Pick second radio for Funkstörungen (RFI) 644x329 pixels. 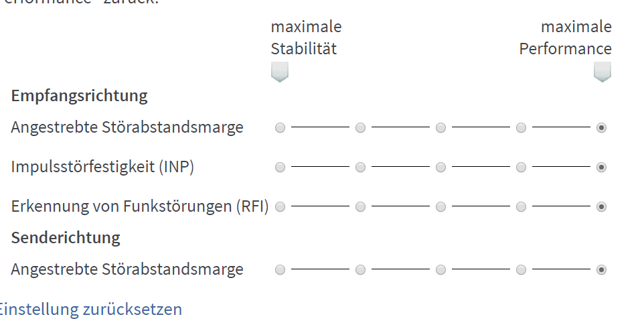click(x=360, y=207)
